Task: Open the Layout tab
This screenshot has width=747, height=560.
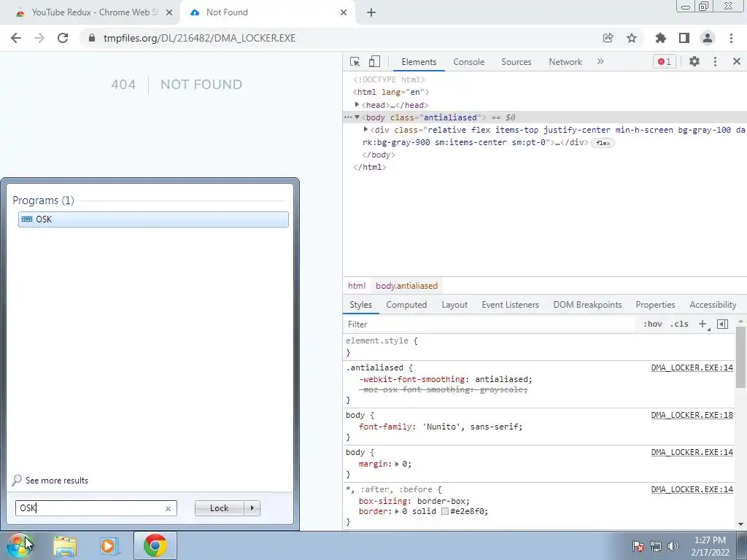Action: coord(454,305)
